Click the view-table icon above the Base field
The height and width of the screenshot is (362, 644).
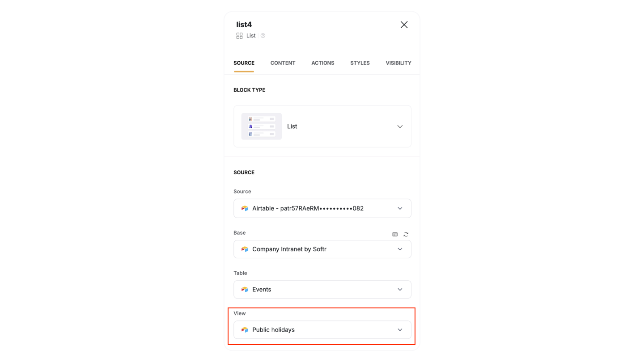pyautogui.click(x=395, y=234)
